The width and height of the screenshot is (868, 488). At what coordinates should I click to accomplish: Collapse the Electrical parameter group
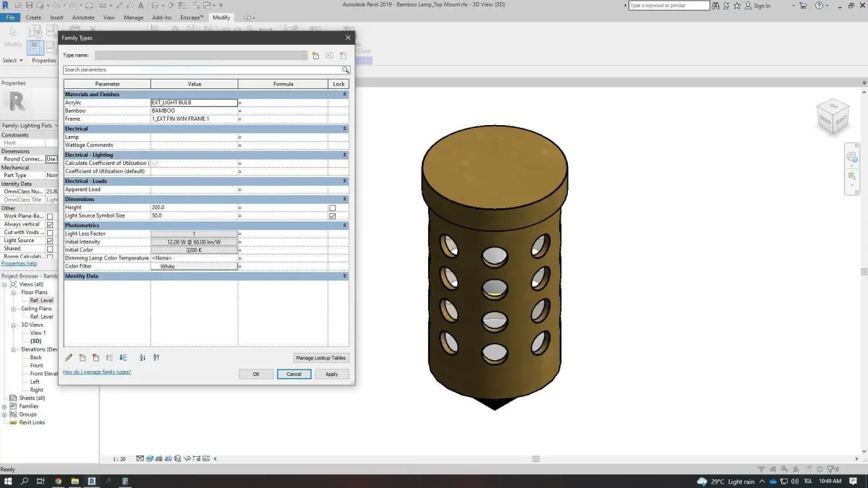click(344, 129)
